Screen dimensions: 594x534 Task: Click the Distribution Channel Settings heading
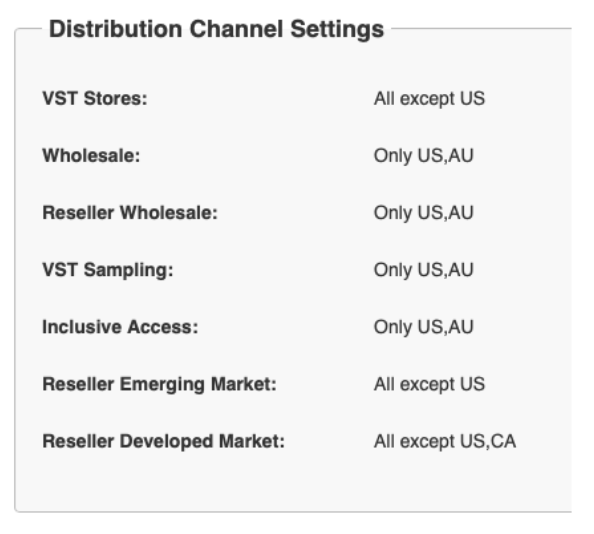tap(216, 30)
